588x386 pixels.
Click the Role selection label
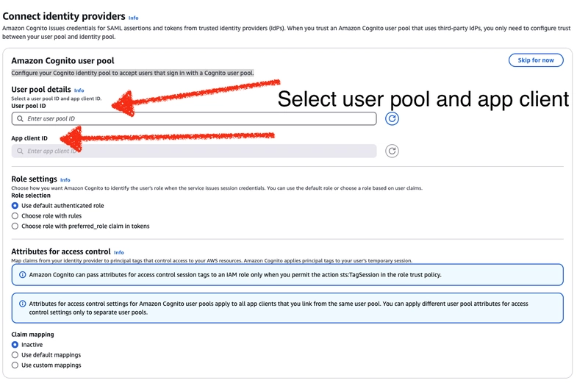coord(31,196)
